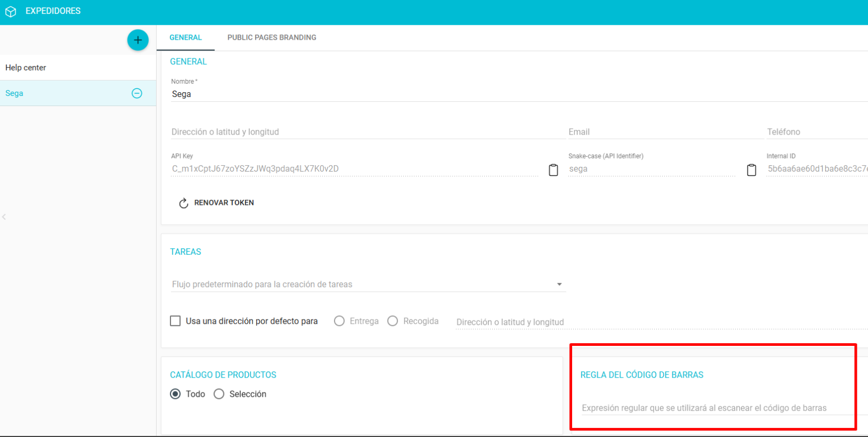Click the minus icon next to Sega

pyautogui.click(x=137, y=93)
